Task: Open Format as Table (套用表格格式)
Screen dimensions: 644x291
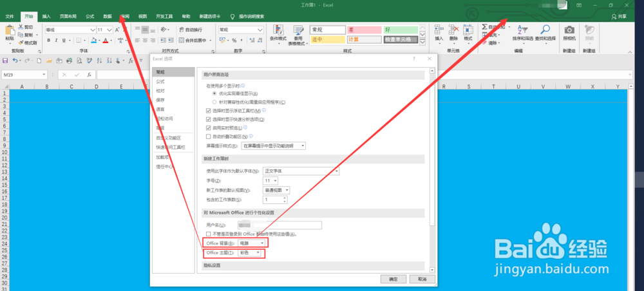Action: pyautogui.click(x=298, y=35)
